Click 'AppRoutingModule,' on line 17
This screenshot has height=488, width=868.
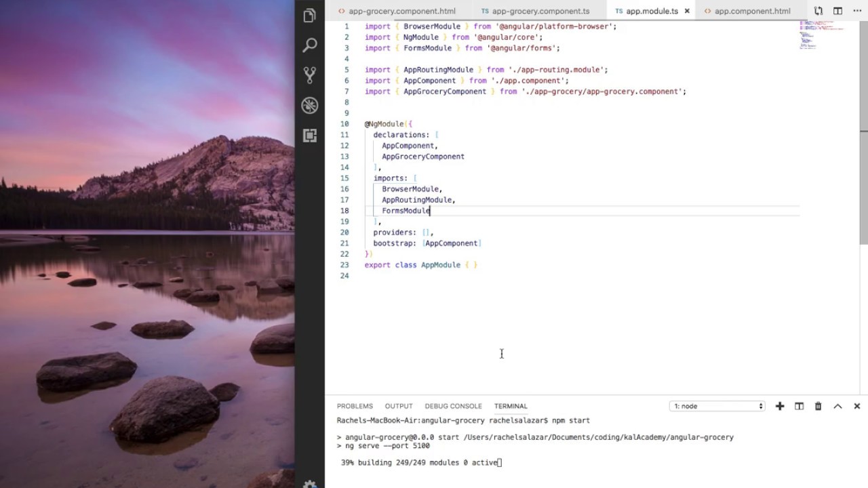click(418, 200)
